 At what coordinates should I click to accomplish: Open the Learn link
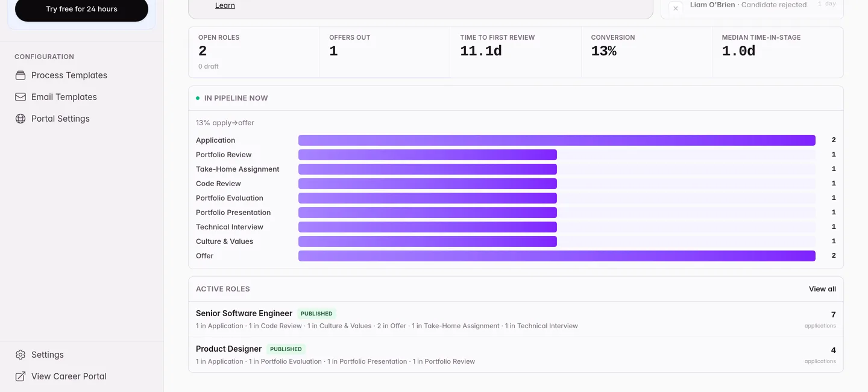tap(225, 5)
